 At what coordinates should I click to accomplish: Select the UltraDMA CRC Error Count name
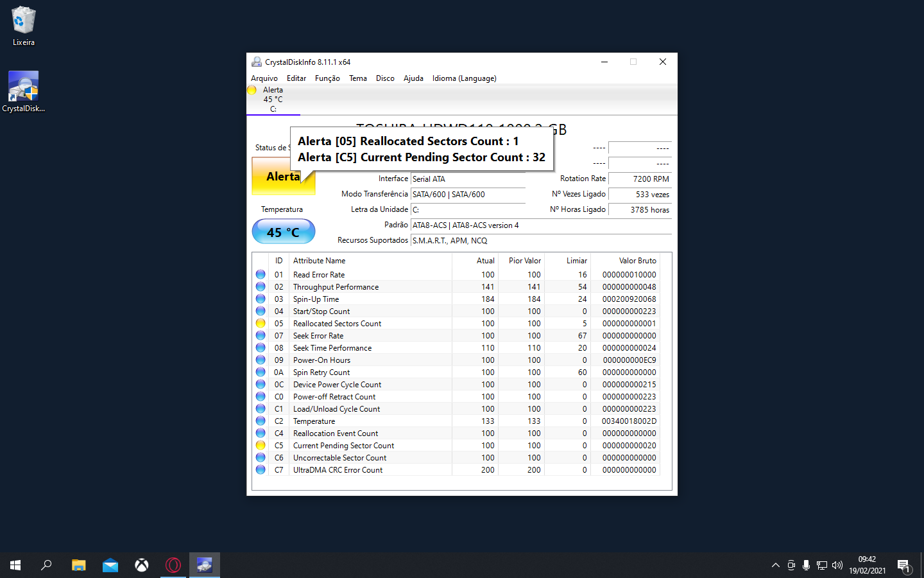(x=338, y=470)
